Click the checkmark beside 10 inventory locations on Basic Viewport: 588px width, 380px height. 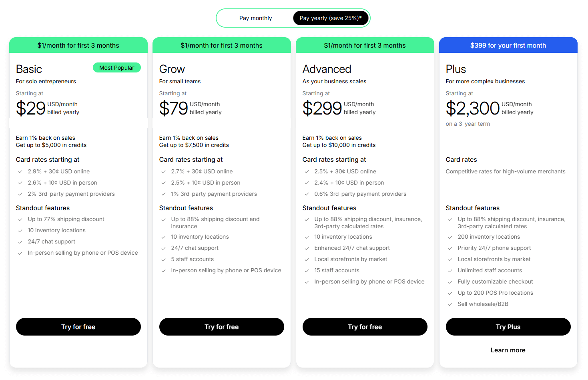20,230
